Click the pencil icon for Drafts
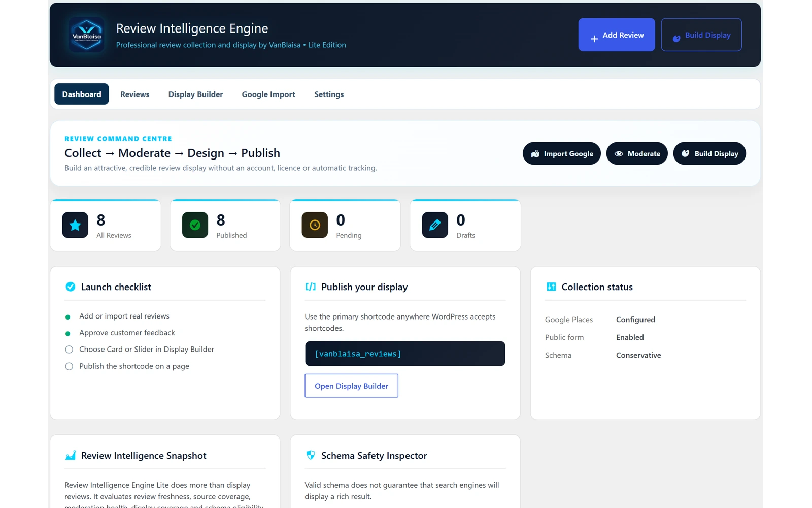 tap(435, 225)
